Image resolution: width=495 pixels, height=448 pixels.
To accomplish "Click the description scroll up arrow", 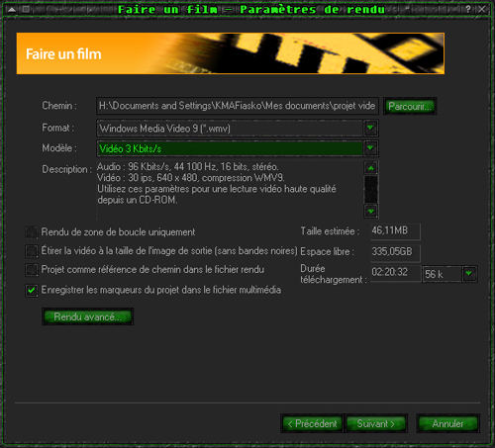I will 371,168.
